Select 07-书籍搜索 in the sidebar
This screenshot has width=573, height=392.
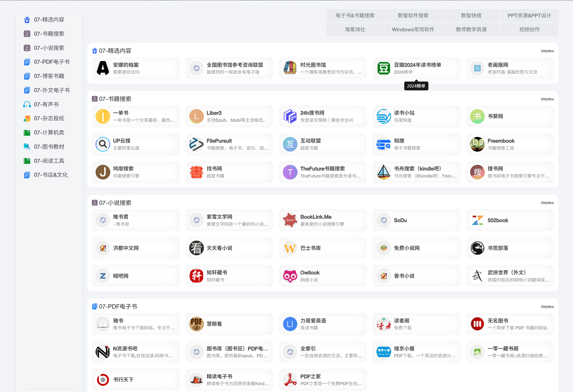click(49, 34)
